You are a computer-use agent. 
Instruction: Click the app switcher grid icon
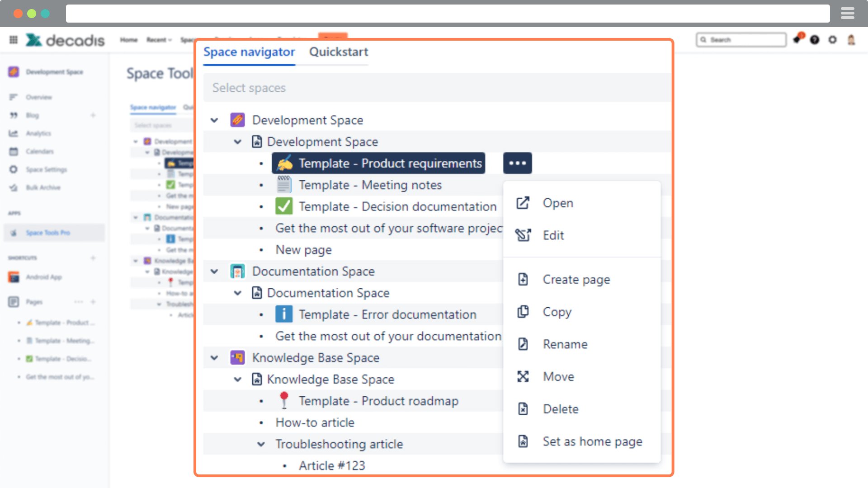click(x=14, y=40)
